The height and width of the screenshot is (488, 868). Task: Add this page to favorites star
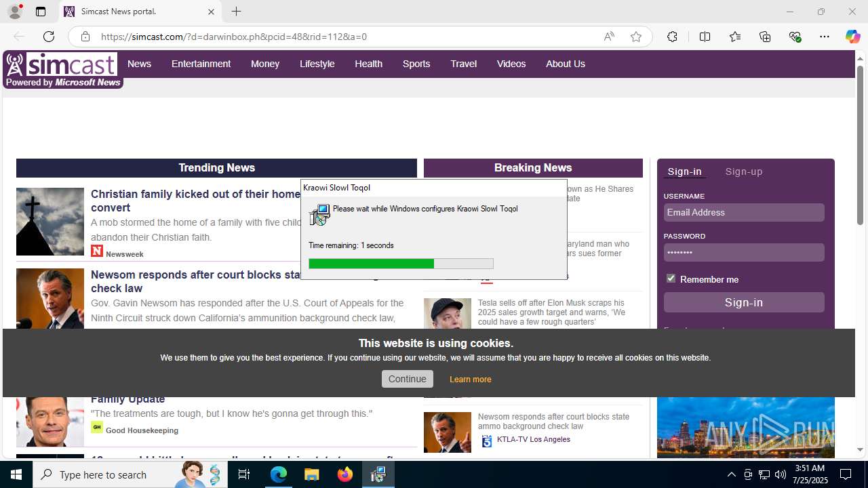[635, 37]
